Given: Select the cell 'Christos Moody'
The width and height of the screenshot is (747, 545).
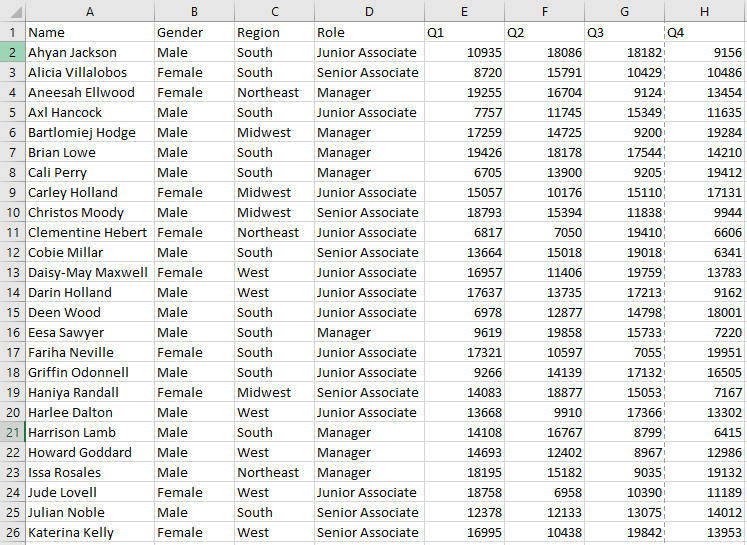Looking at the screenshot, I should (x=90, y=212).
